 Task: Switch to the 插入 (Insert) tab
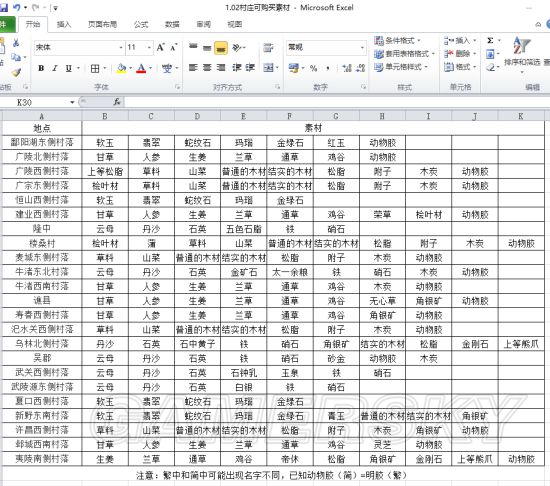pyautogui.click(x=64, y=24)
